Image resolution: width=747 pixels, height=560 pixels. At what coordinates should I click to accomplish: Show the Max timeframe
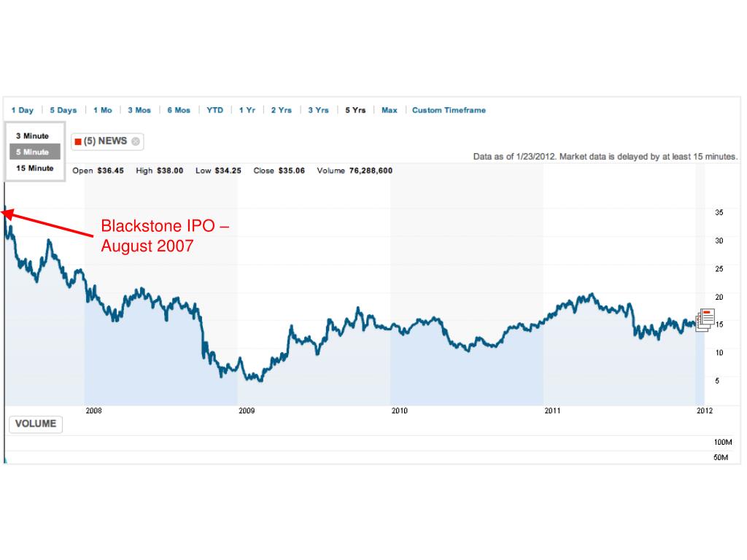click(390, 110)
